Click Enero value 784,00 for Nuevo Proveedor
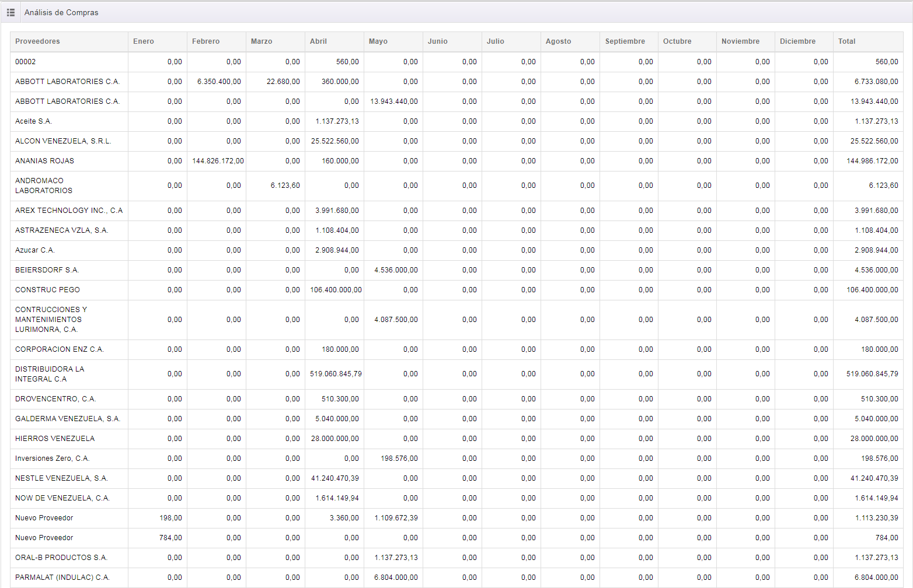 click(170, 538)
